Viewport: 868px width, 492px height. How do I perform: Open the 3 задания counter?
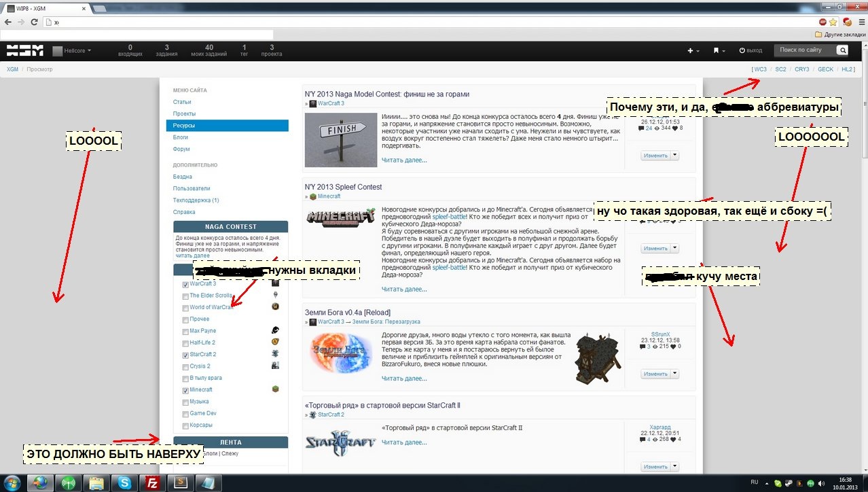tap(166, 50)
